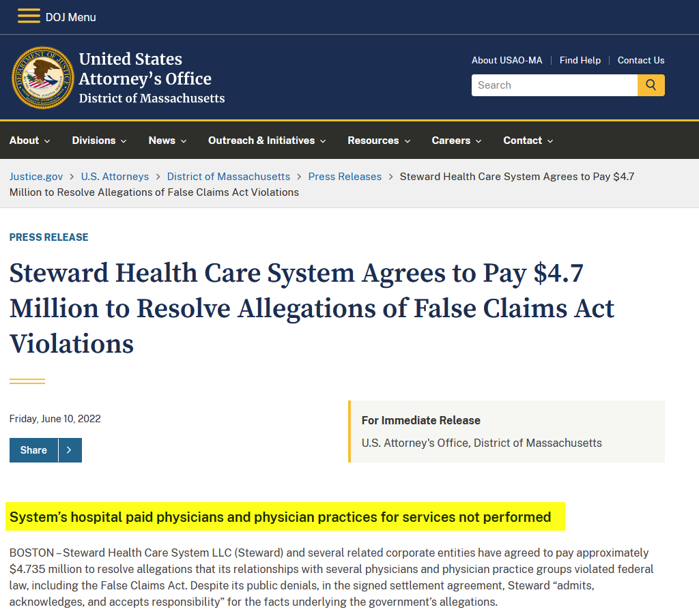Screen dimensions: 699x616
Task: Go to Press Releases breadcrumb link
Action: (x=345, y=177)
